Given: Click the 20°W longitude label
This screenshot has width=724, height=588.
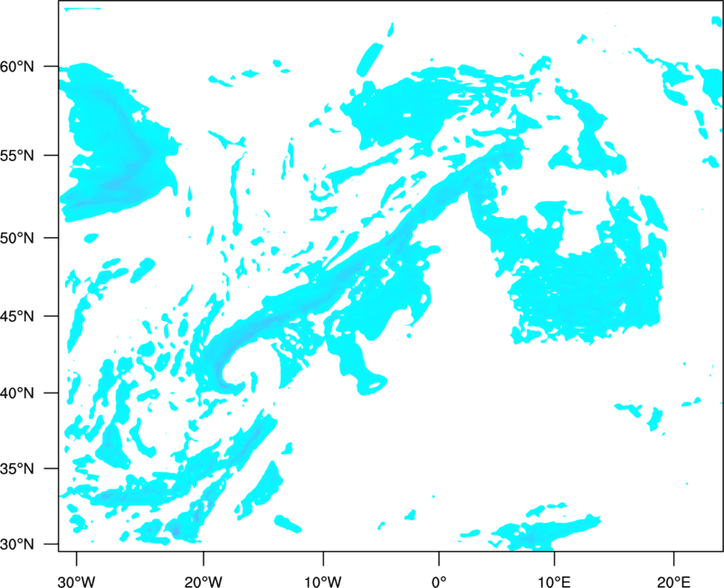Looking at the screenshot, I should (x=204, y=582).
